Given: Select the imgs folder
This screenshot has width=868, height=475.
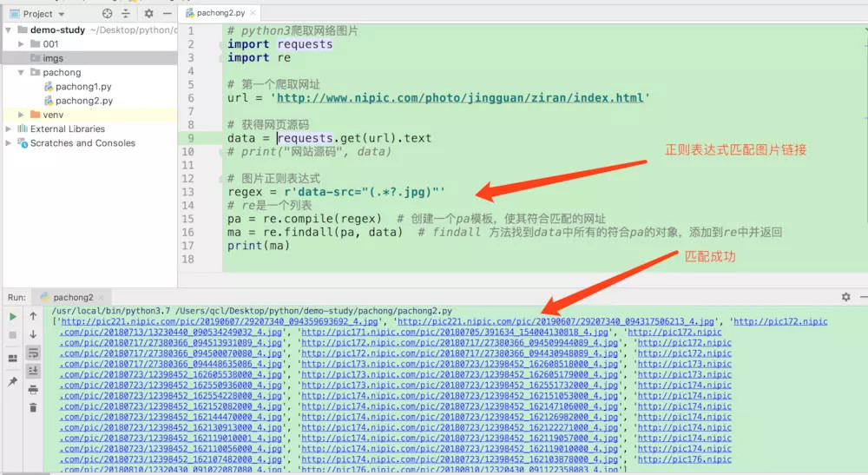Looking at the screenshot, I should [x=89, y=58].
